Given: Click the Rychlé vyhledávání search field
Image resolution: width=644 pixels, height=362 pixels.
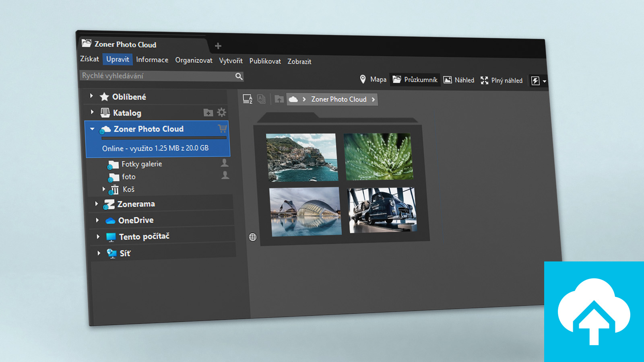Looking at the screenshot, I should [157, 76].
